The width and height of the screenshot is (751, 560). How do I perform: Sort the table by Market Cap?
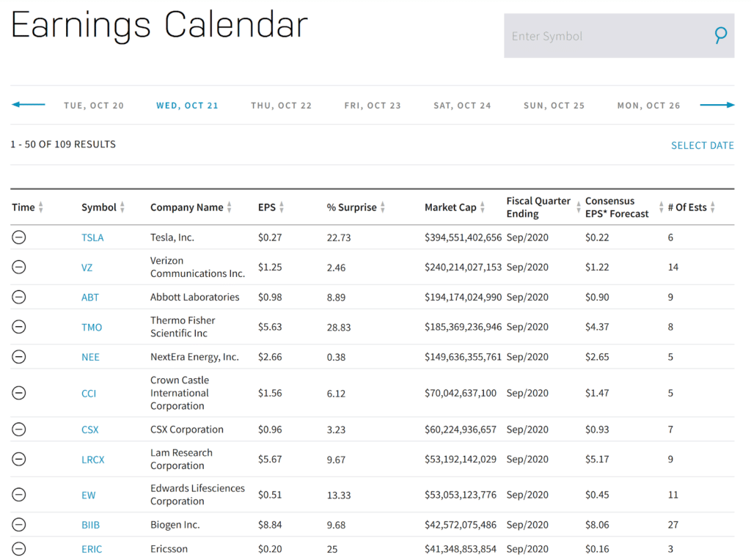(x=483, y=207)
